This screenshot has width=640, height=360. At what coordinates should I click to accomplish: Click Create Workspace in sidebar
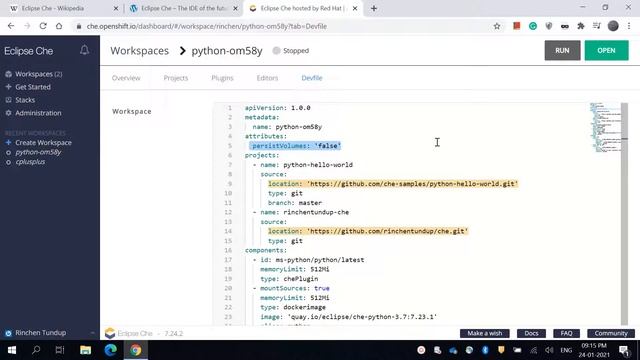click(x=43, y=142)
